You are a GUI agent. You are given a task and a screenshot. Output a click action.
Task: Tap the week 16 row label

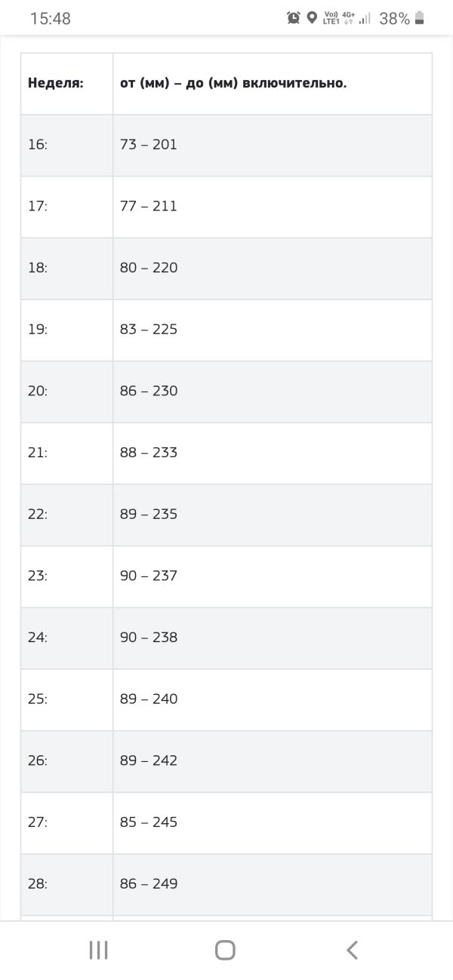coord(38,145)
